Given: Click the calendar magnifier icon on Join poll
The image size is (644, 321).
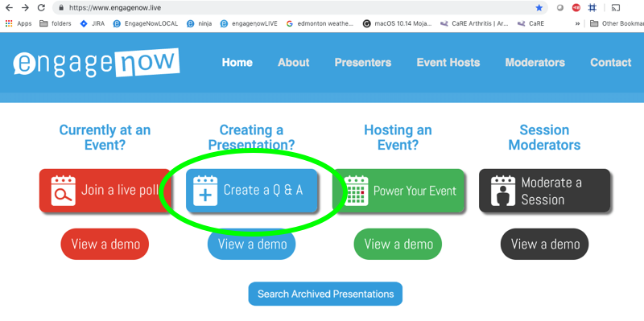Looking at the screenshot, I should (64, 191).
